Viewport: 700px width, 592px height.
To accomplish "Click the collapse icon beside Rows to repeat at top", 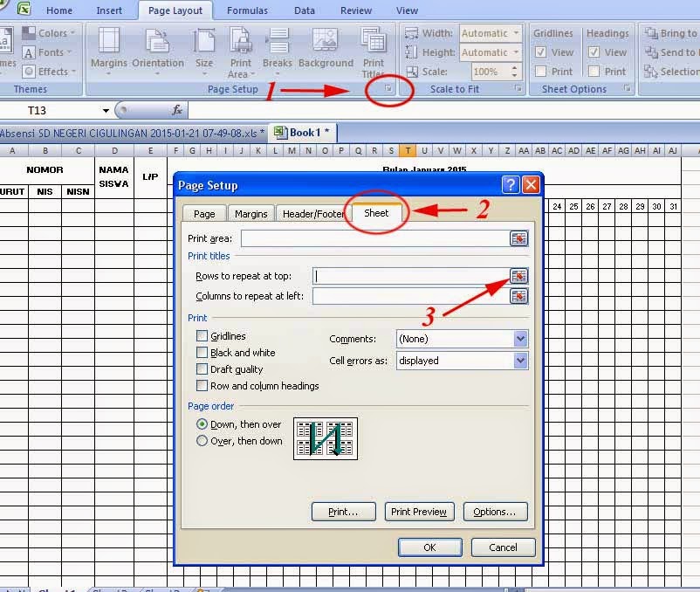I will [518, 275].
